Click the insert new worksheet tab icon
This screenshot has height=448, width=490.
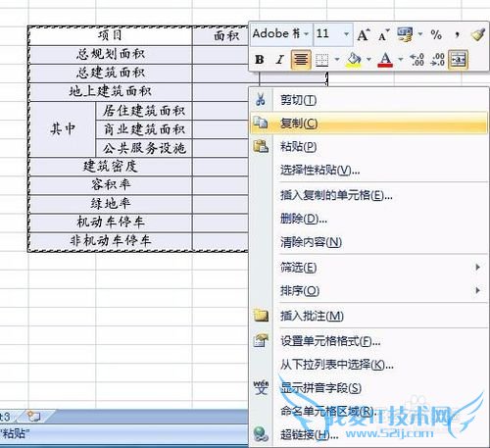pyautogui.click(x=33, y=417)
